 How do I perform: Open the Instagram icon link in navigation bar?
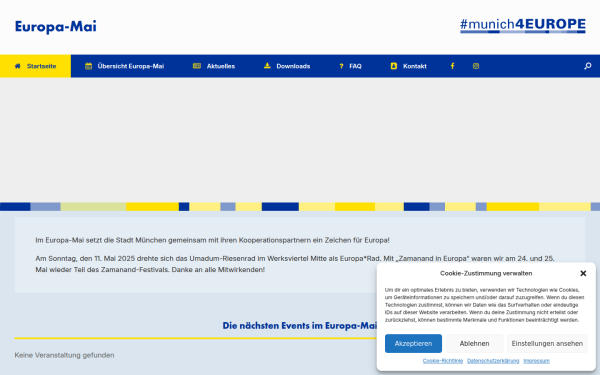pyautogui.click(x=476, y=66)
